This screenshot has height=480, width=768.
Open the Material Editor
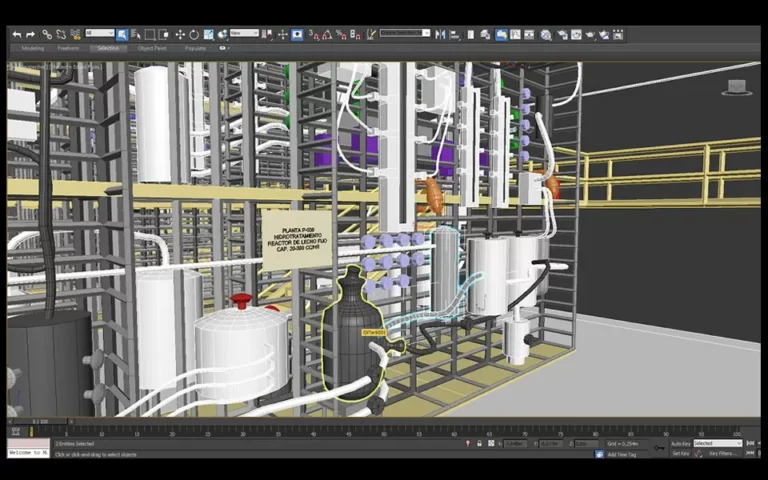(x=546, y=34)
